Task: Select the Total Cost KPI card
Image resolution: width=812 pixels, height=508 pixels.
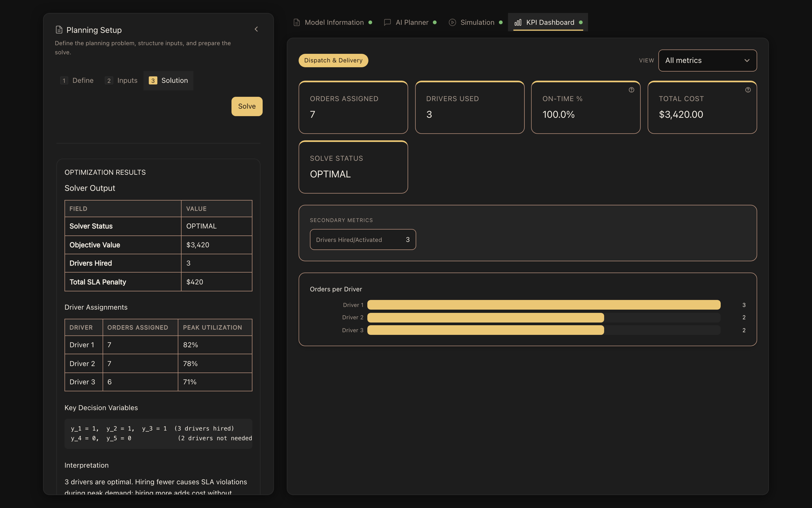Action: pos(702,107)
